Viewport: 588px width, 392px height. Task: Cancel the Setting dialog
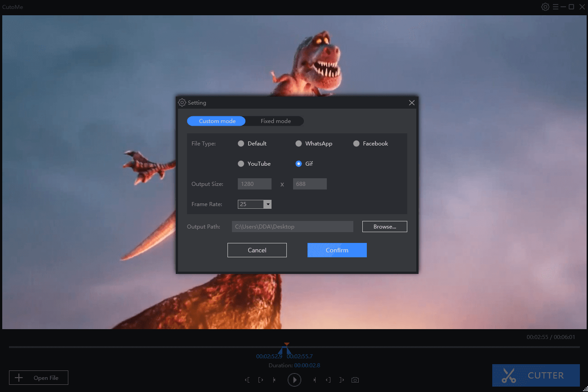pyautogui.click(x=257, y=250)
